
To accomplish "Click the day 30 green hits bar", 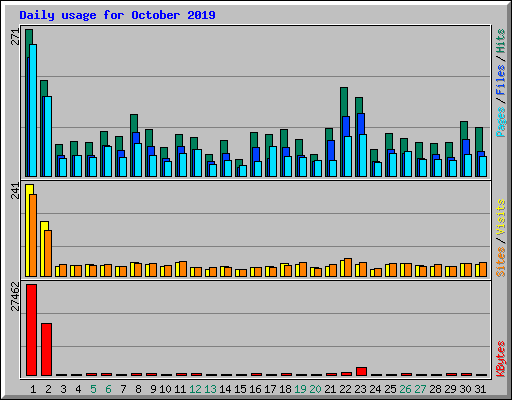I will (464, 130).
